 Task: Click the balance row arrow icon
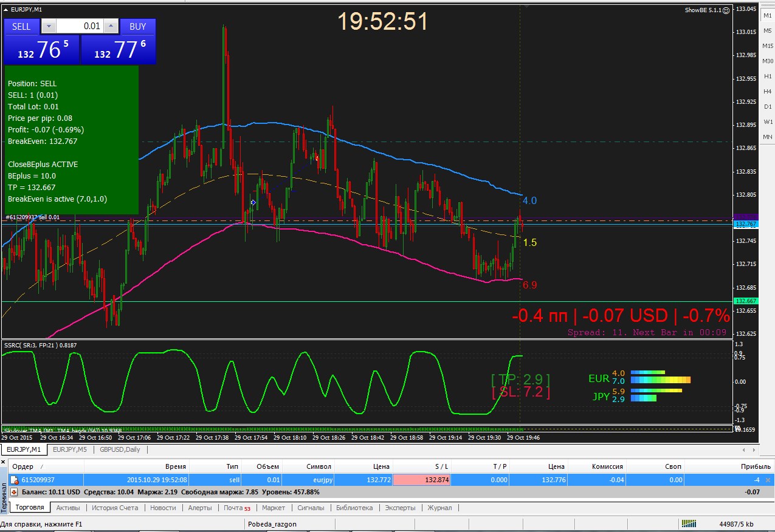click(x=15, y=492)
